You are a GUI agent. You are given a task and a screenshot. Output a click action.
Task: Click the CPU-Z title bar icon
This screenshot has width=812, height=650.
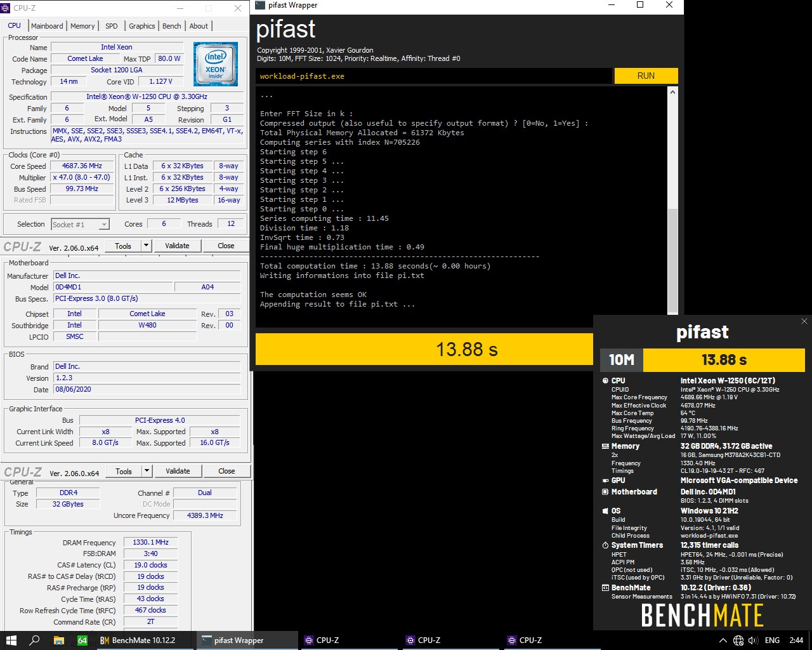click(6, 8)
